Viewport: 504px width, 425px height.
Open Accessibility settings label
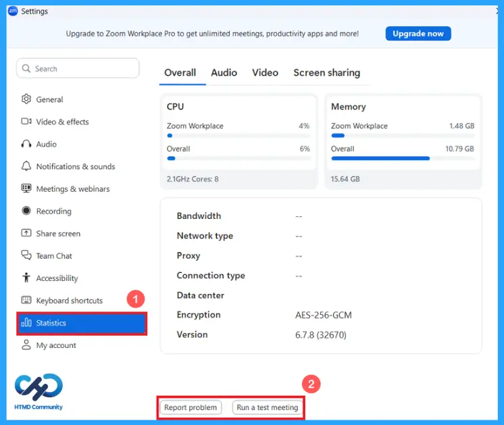tap(57, 278)
